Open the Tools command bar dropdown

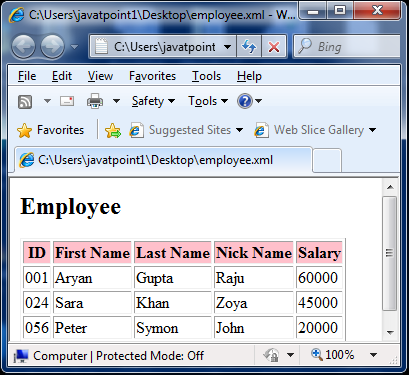coord(208,101)
